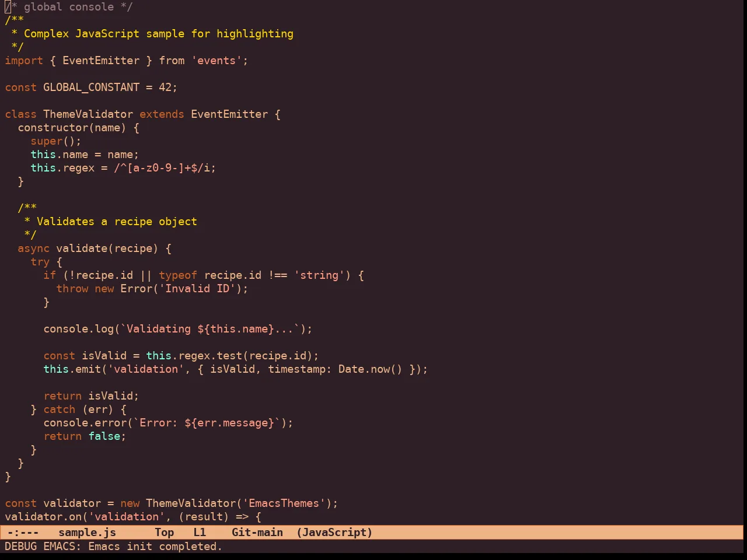The width and height of the screenshot is (747, 560).
Task: Click 'EventEmitter' inside the import braces
Action: pyautogui.click(x=101, y=61)
